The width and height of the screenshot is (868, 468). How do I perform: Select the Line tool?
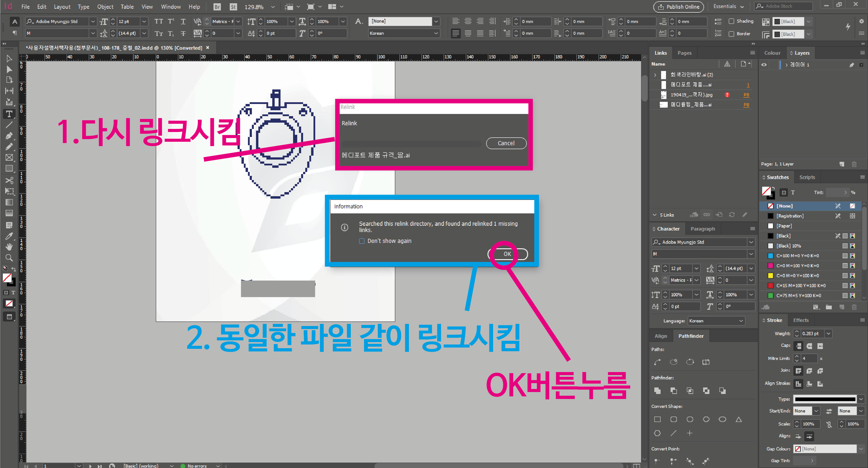point(9,125)
